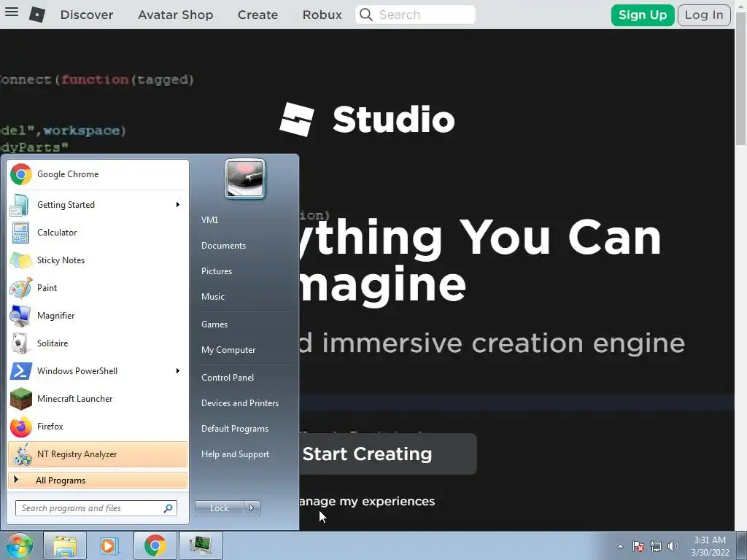Click the Log In button
747x560 pixels.
[704, 15]
